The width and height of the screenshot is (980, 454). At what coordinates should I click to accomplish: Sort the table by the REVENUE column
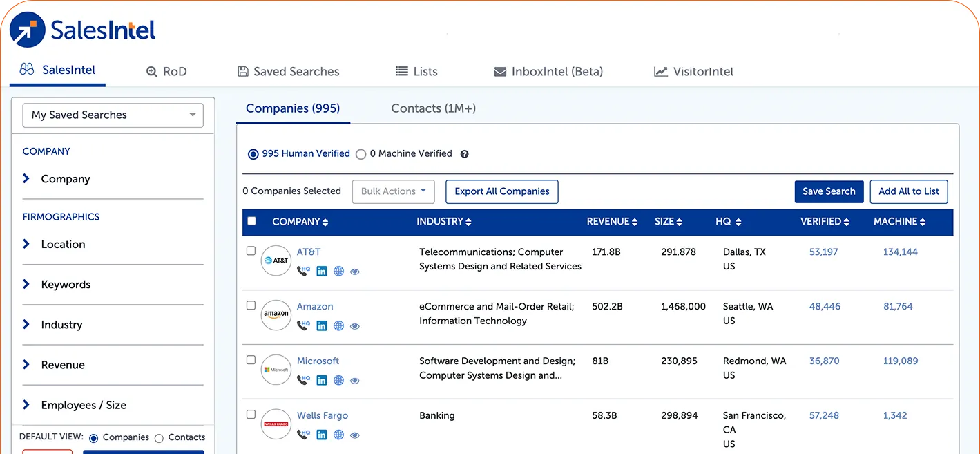tap(612, 221)
